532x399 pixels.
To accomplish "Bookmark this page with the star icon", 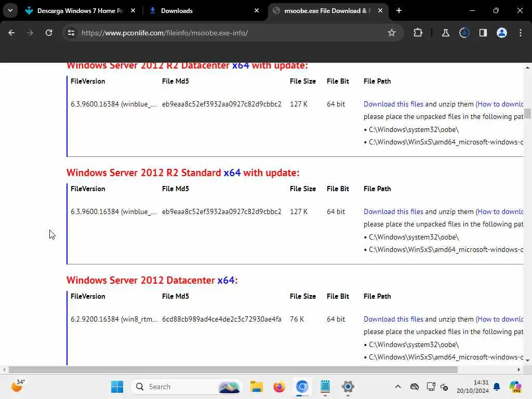I will click(392, 33).
